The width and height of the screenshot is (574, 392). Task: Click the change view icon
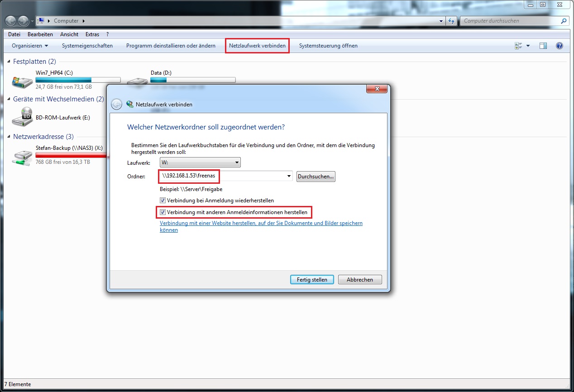pyautogui.click(x=519, y=46)
